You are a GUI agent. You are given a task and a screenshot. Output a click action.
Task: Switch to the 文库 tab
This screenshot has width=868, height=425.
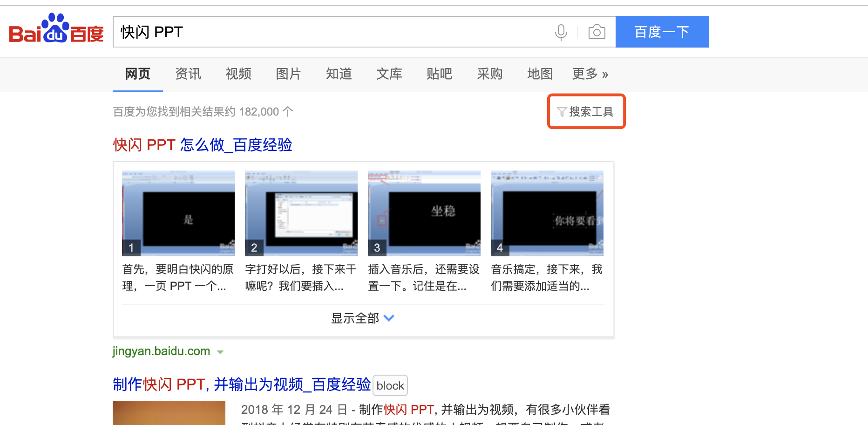tap(389, 74)
